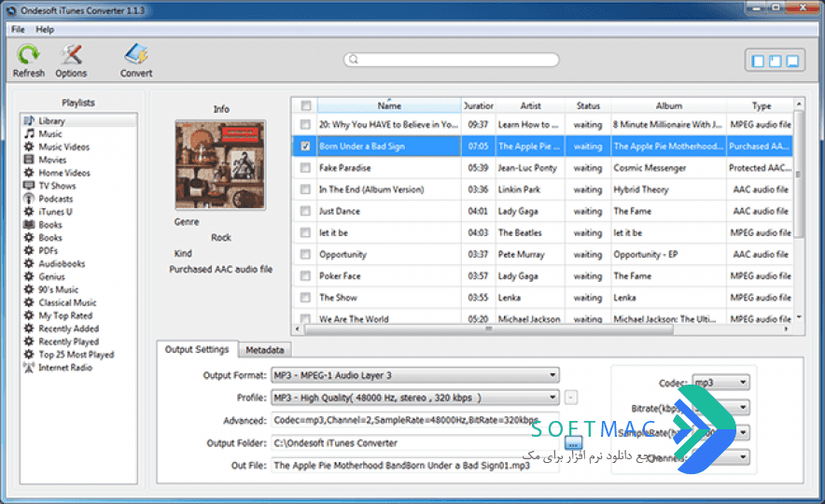Viewport: 825px width, 504px height.
Task: Click the Internet Radio antenna icon
Action: [x=29, y=367]
